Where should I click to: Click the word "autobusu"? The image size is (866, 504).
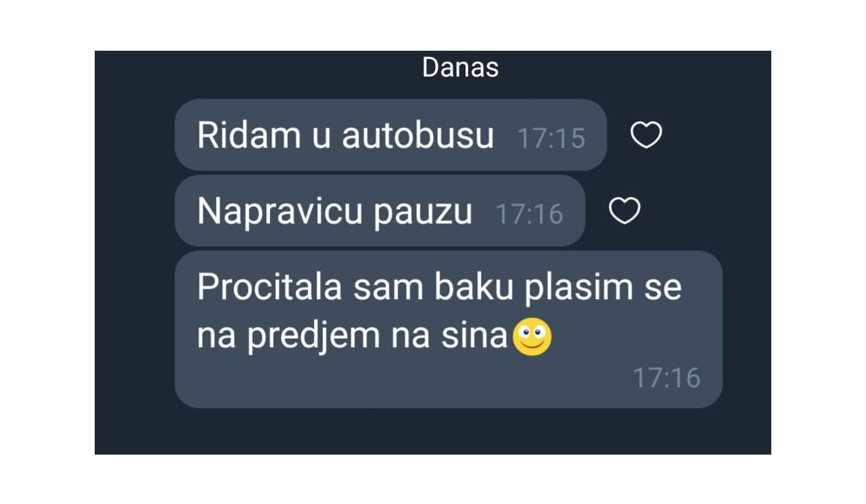pos(418,136)
